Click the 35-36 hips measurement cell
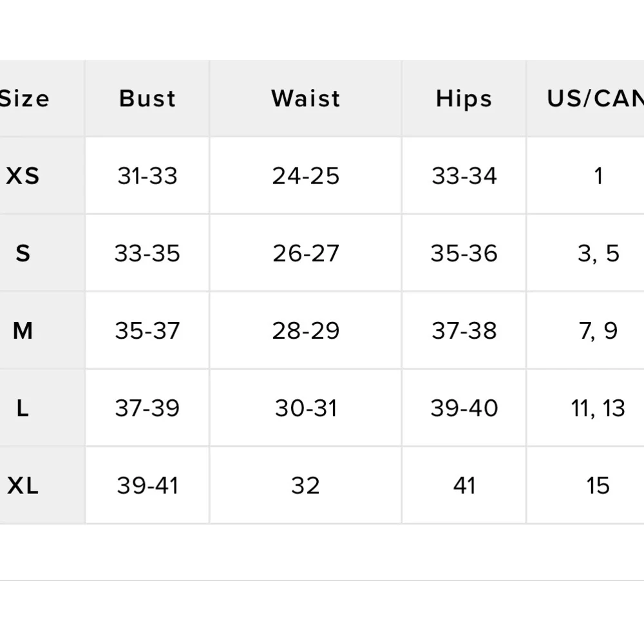Image resolution: width=644 pixels, height=644 pixels. [x=464, y=253]
